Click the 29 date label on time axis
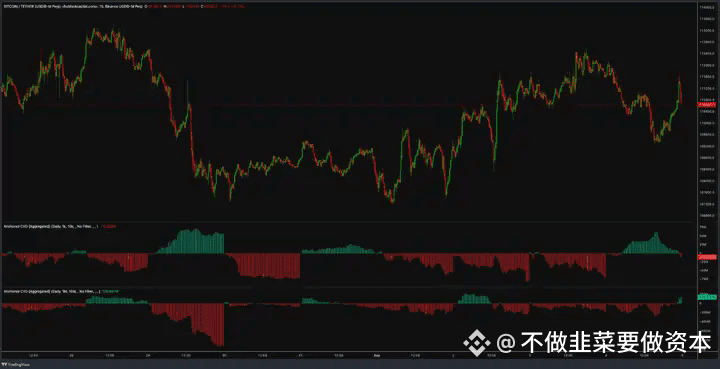 click(148, 355)
